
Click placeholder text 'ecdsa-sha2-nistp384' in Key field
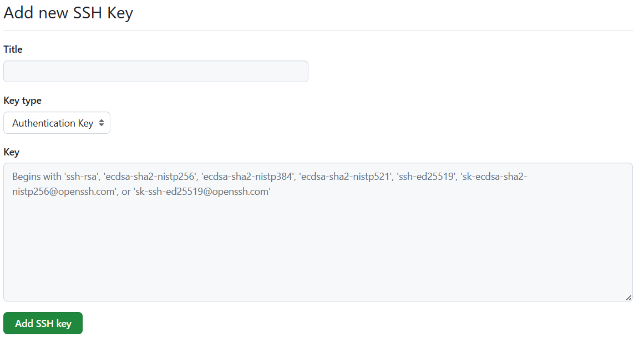point(247,177)
